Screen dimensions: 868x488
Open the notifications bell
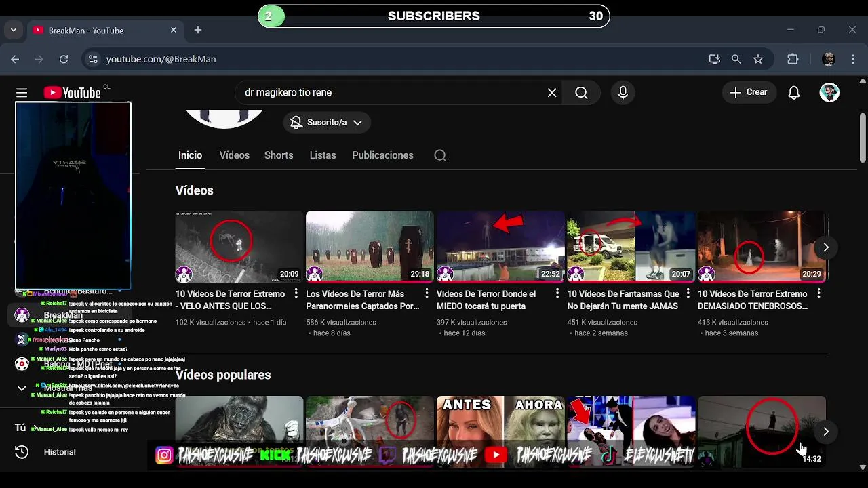794,93
